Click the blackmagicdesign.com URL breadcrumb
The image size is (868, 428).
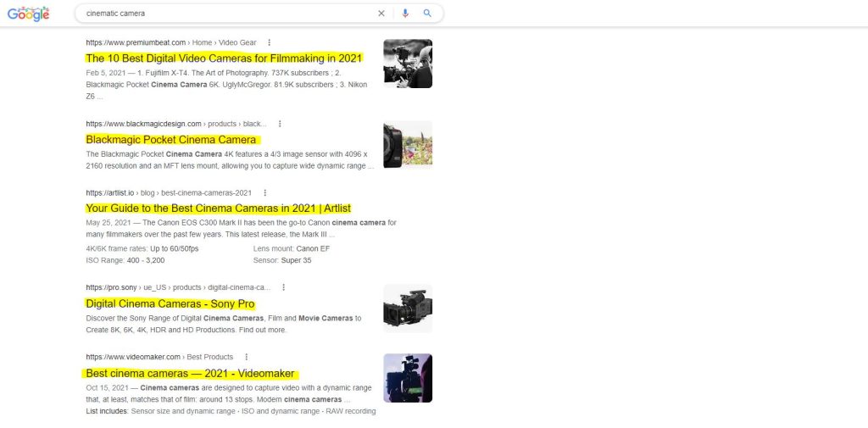176,124
